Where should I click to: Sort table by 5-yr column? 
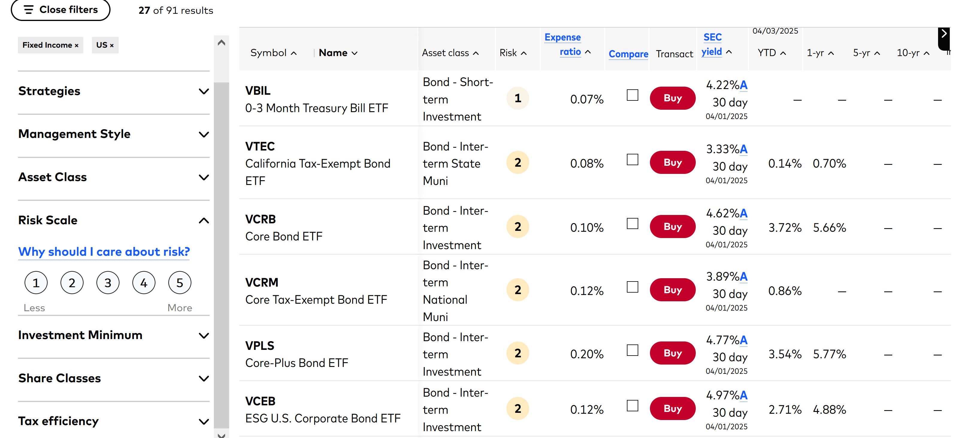coord(866,53)
